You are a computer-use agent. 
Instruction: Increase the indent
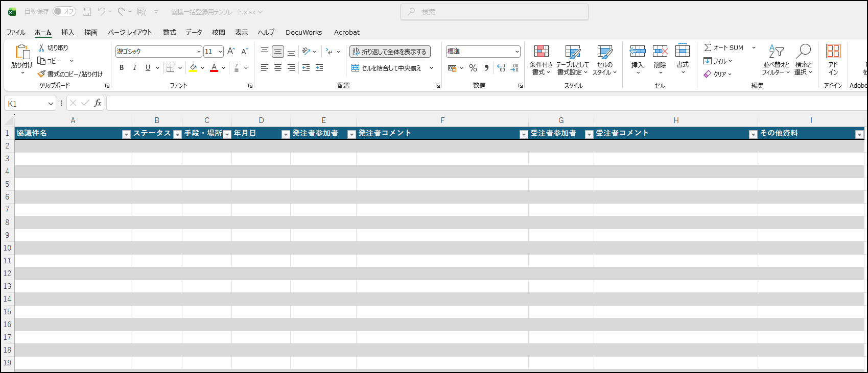319,68
